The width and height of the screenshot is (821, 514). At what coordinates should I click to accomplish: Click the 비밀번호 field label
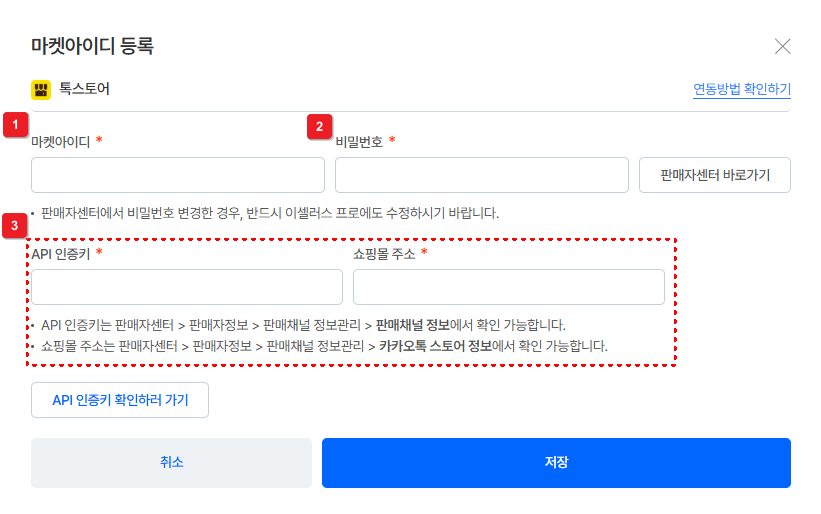tap(359, 142)
